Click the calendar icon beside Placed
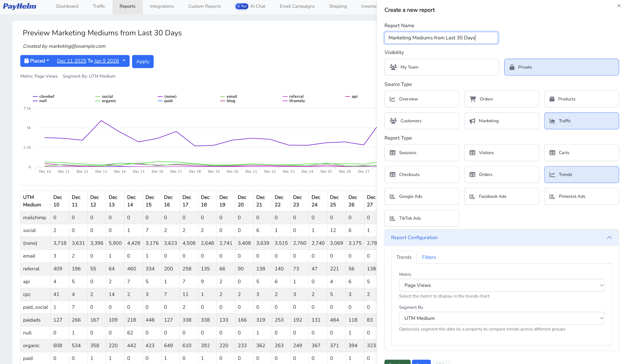Viewport: 624px width, 364px height. tap(26, 61)
